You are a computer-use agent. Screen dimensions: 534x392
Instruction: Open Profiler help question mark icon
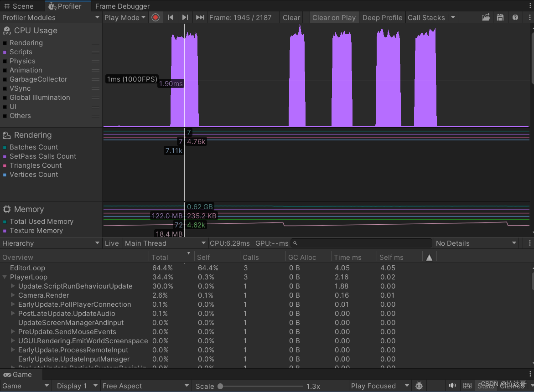pyautogui.click(x=515, y=17)
